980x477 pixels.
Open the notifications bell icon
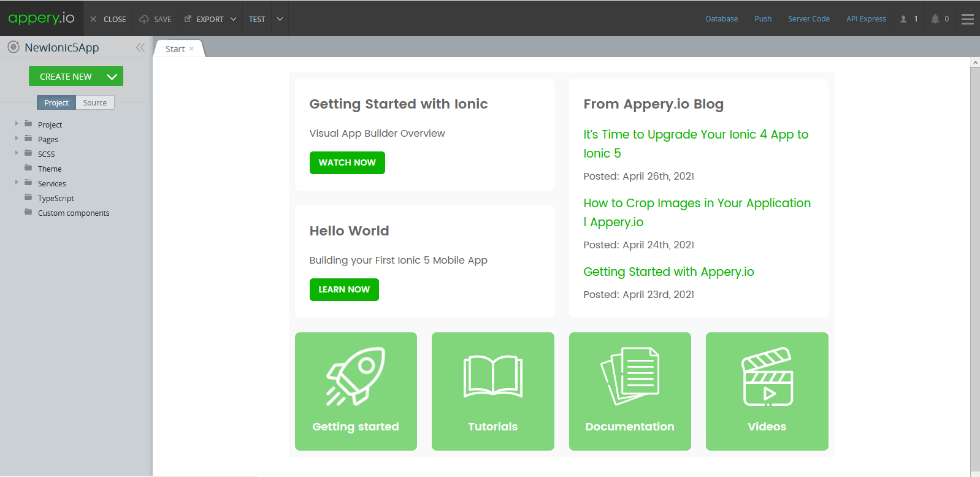tap(935, 19)
